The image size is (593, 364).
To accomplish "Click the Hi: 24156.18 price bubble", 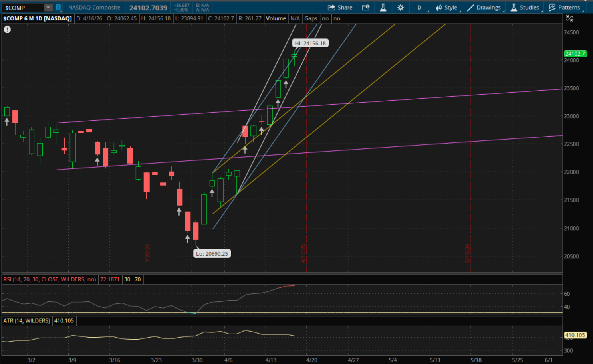I will click(310, 43).
